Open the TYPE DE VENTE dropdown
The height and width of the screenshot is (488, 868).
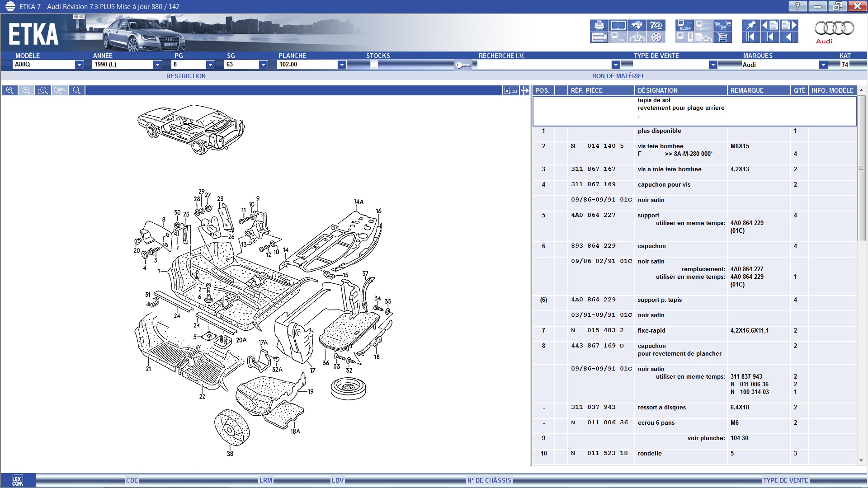pyautogui.click(x=713, y=65)
